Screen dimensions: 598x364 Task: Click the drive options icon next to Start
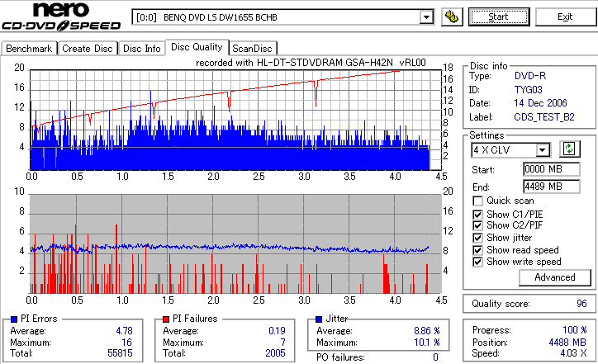tap(452, 17)
